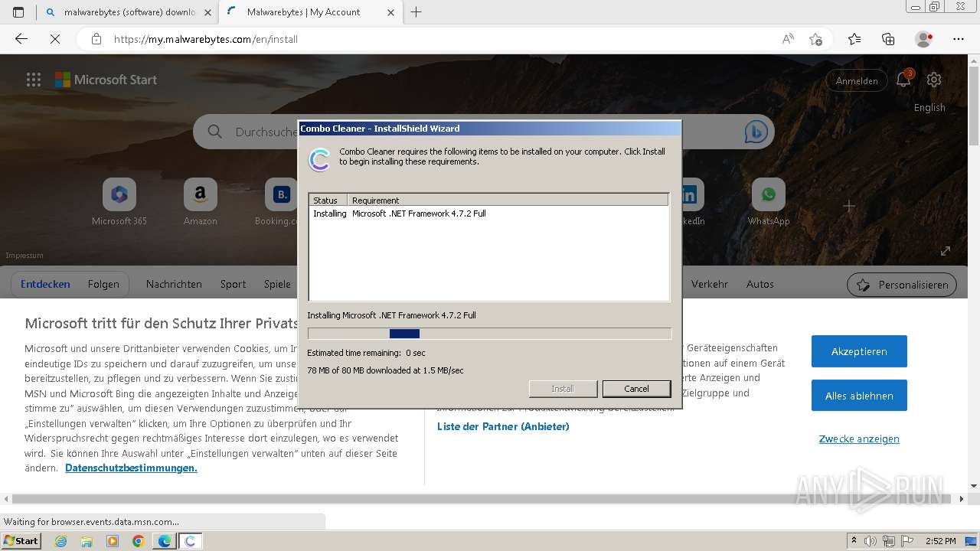The height and width of the screenshot is (551, 980).
Task: Open the Collections icon in the toolbar
Action: [888, 39]
